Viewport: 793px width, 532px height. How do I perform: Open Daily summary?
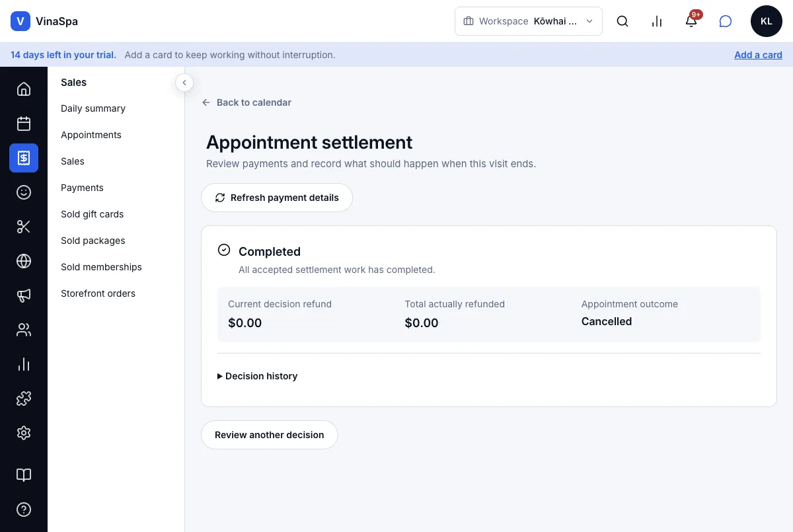(x=93, y=108)
